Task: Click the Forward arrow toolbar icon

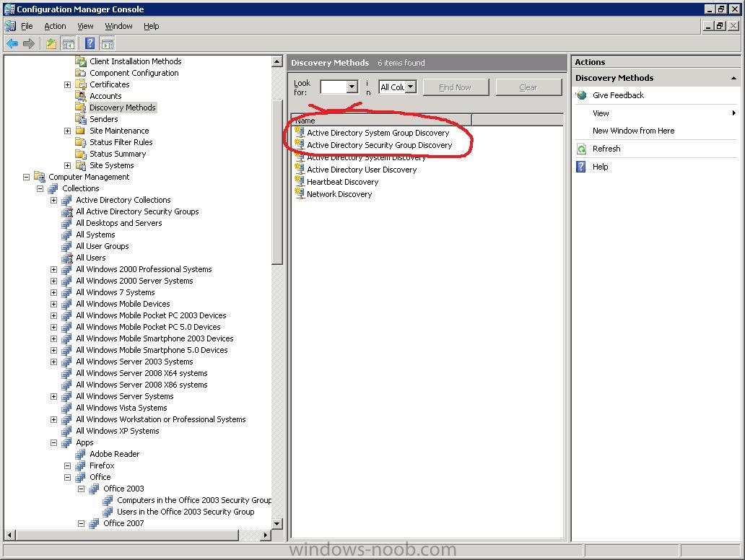Action: click(x=29, y=44)
